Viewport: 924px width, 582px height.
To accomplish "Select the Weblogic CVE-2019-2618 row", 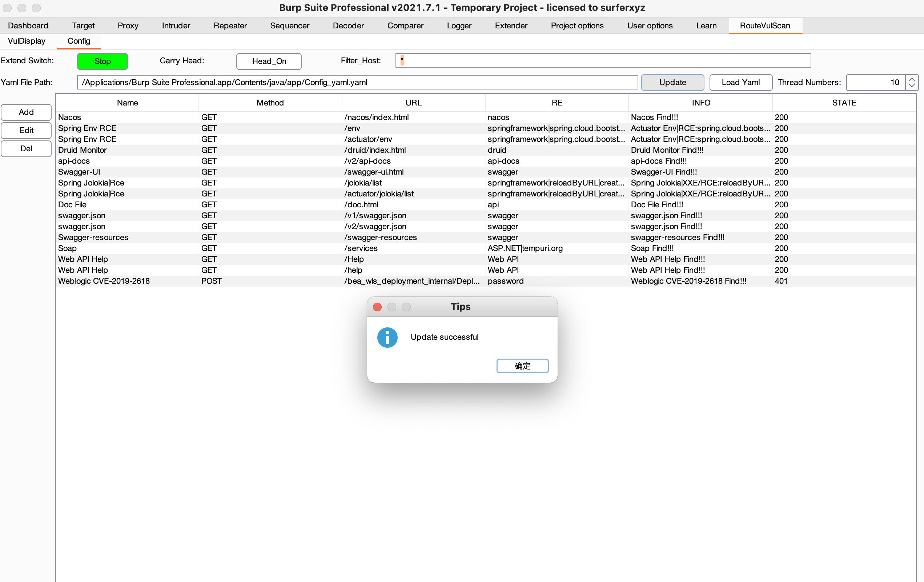I will tap(104, 281).
